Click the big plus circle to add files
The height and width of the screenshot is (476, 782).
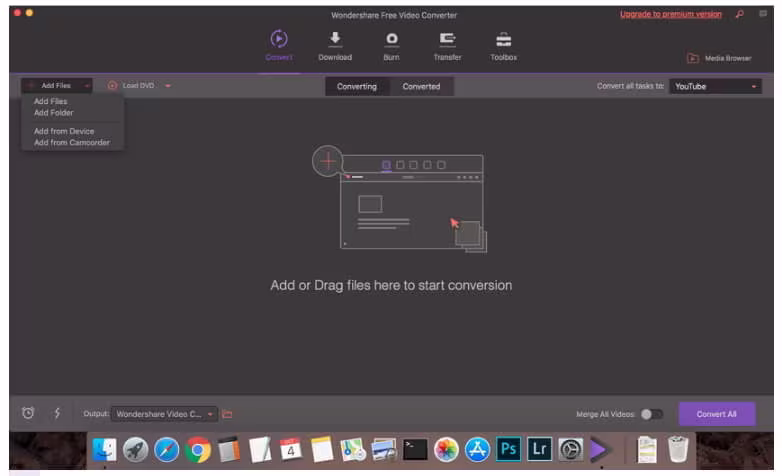[x=327, y=161]
